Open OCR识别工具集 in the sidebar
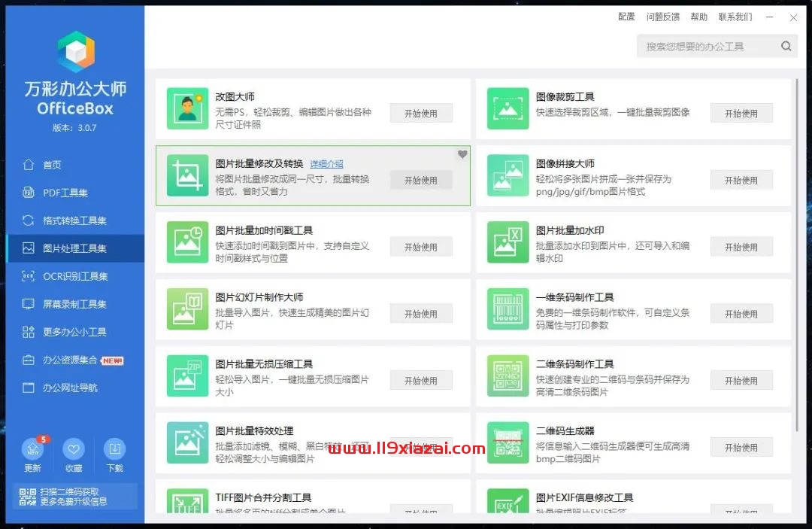The height and width of the screenshot is (529, 812). tap(75, 276)
